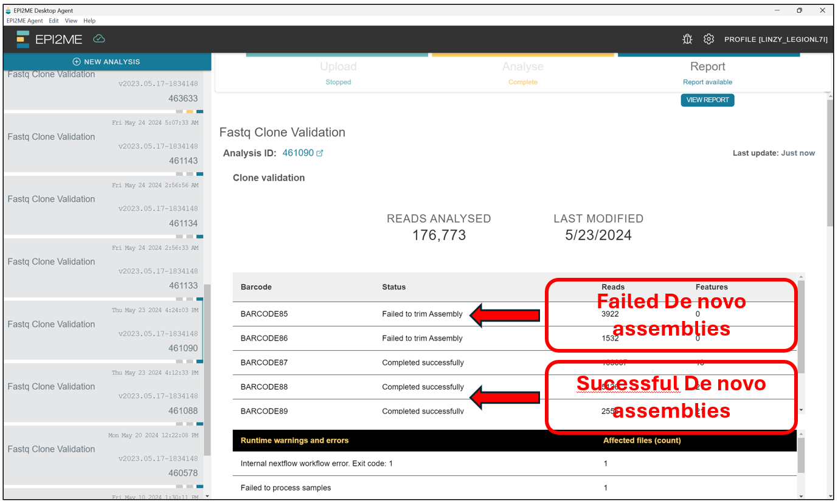Click the Clone validation heading
The width and height of the screenshot is (838, 504).
click(x=269, y=178)
